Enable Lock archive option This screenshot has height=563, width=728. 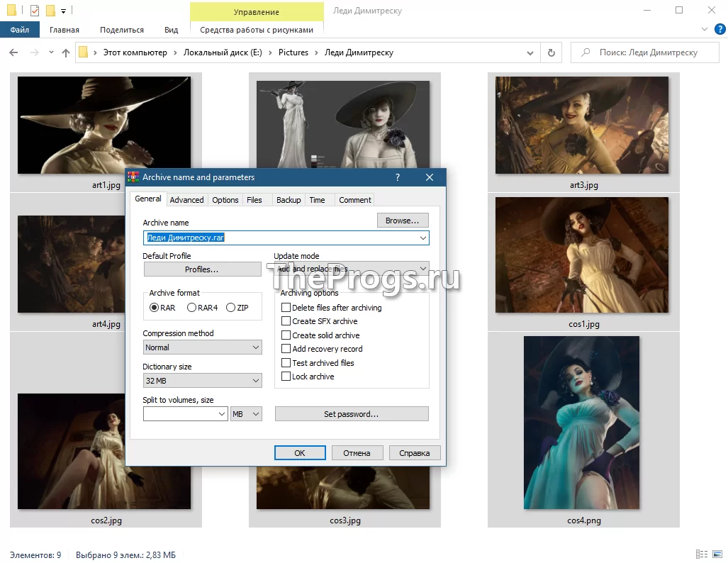(x=308, y=377)
